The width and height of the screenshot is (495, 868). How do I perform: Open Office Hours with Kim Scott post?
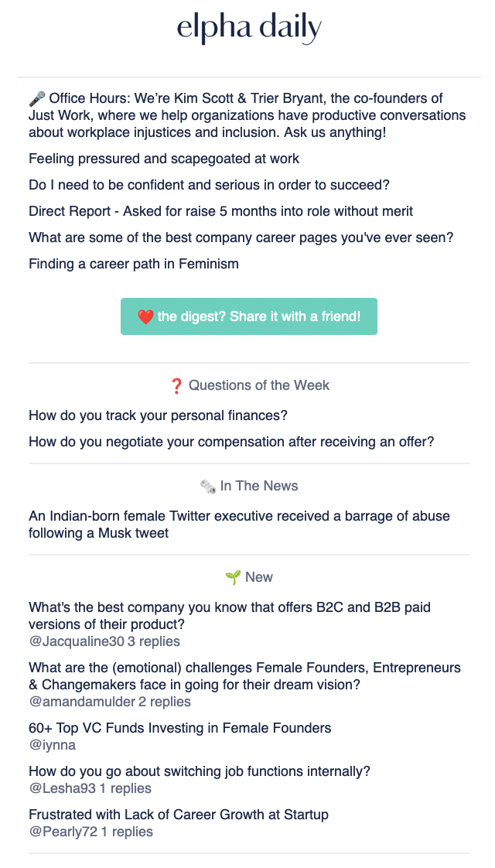point(247,115)
